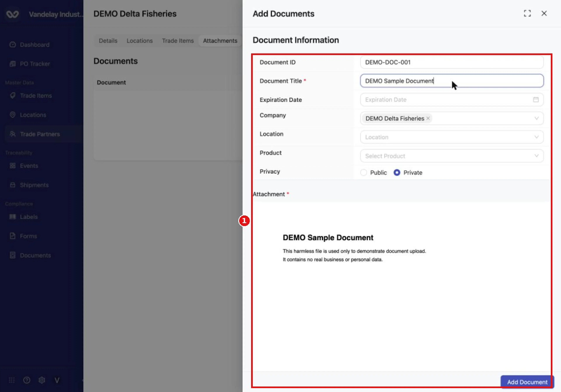The height and width of the screenshot is (392, 561).
Task: Open the Location dropdown
Action: coord(452,137)
